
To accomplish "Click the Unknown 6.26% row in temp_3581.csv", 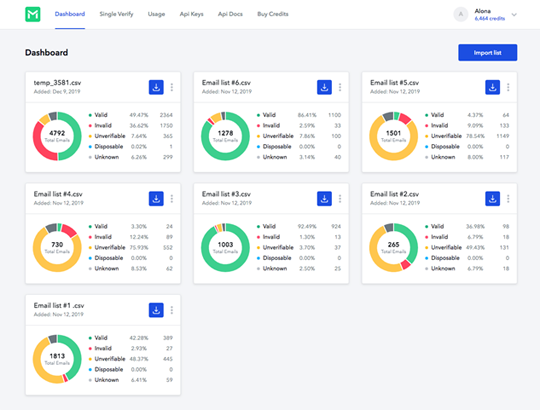I will [131, 157].
